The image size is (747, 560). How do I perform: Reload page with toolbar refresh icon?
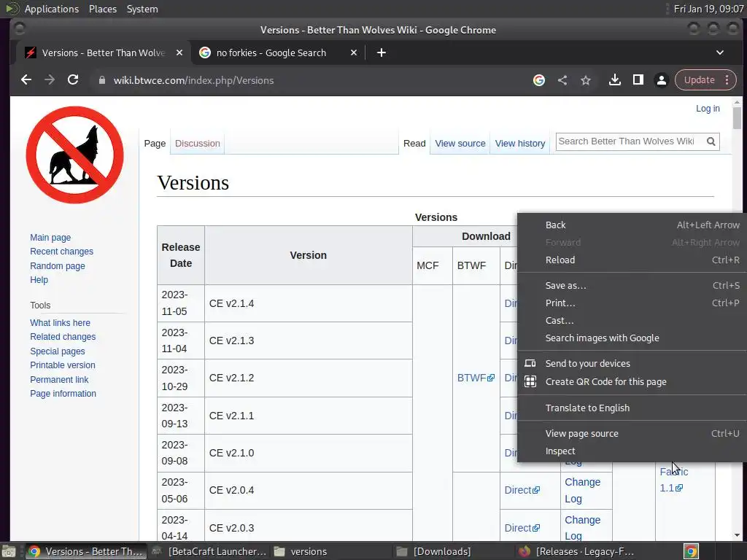click(x=73, y=80)
